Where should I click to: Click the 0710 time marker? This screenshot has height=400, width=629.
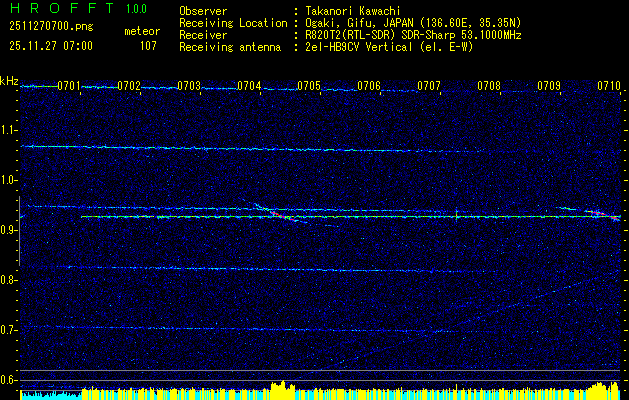(609, 86)
